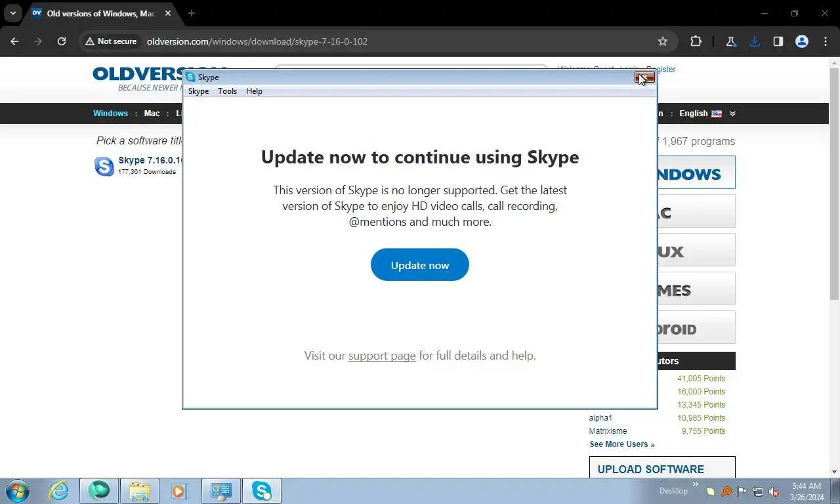The height and width of the screenshot is (504, 840).
Task: Click the orange magnifier tray icon
Action: tap(726, 492)
